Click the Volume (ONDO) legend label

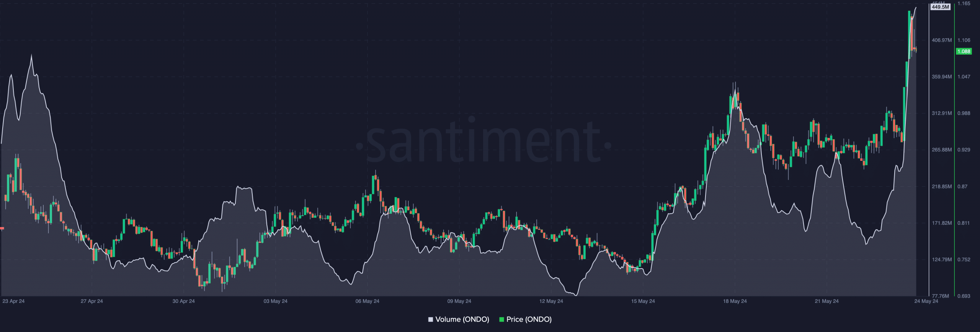(x=462, y=319)
